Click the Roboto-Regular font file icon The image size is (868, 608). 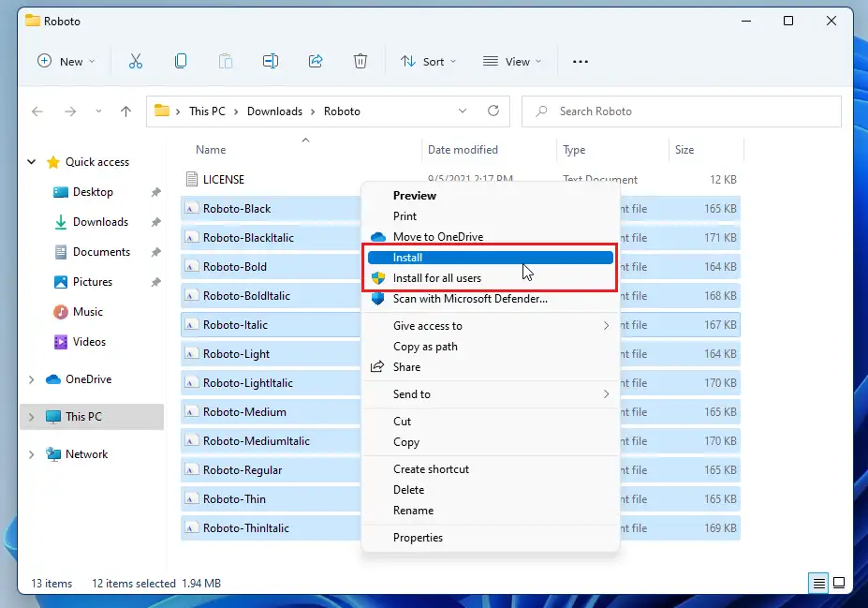click(191, 470)
